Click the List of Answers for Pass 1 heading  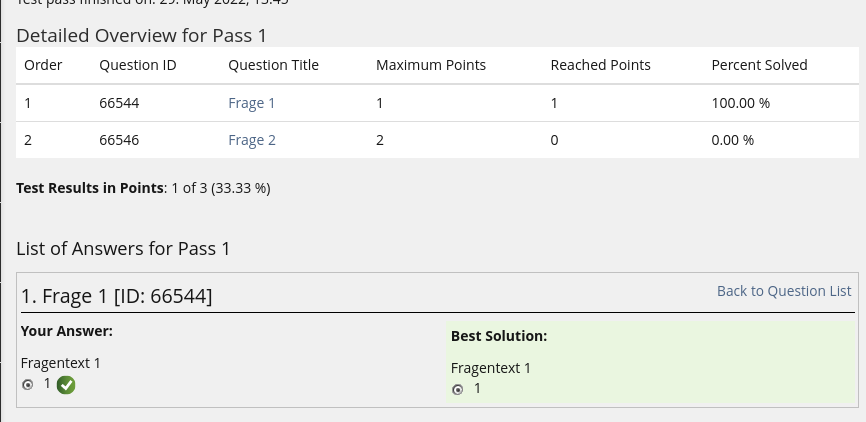click(x=123, y=248)
